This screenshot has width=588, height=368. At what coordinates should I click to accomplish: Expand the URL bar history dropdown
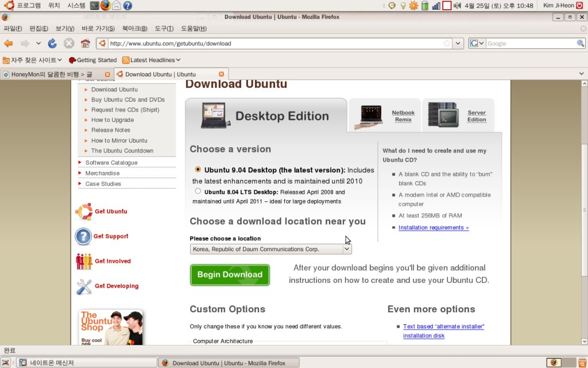coord(458,44)
